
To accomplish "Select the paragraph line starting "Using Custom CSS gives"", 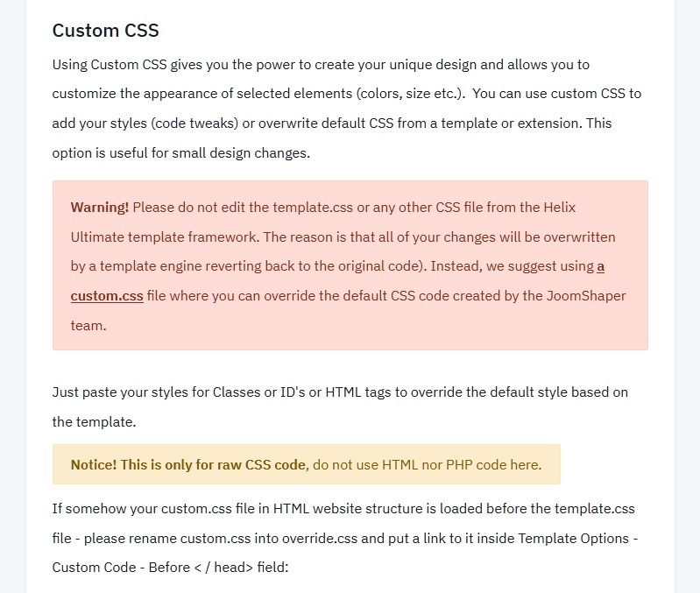I will 321,65.
